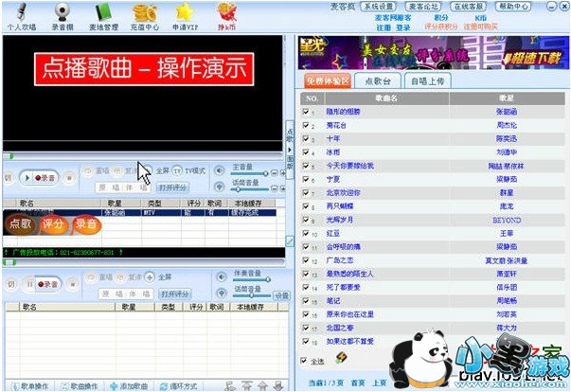Uncheck checkbox for song 菊花台
Image resolution: width=571 pixels, height=392 pixels.
(306, 125)
